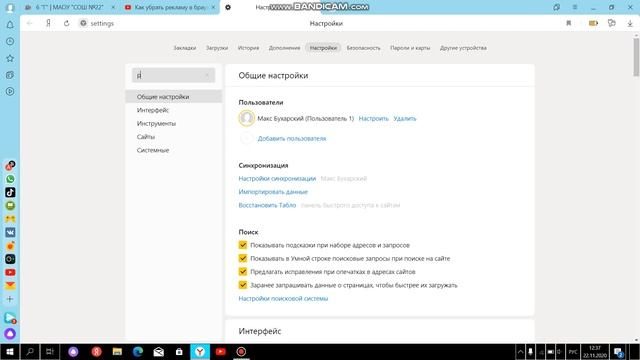
Task: Switch to the Другие устройства tab
Action: click(x=463, y=48)
